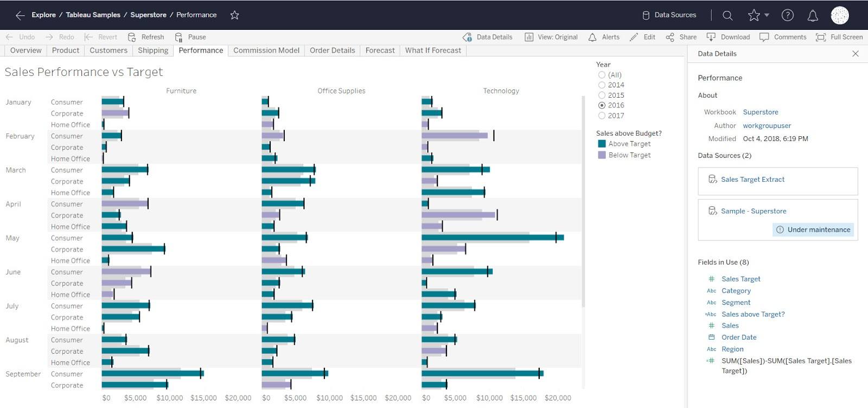Switch to Full Screen mode
This screenshot has height=408, width=868.
839,37
